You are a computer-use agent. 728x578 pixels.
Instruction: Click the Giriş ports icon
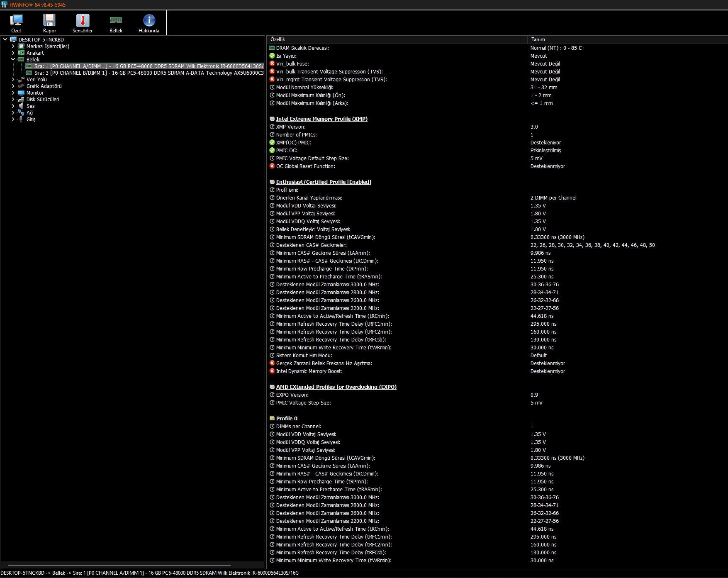click(x=21, y=120)
